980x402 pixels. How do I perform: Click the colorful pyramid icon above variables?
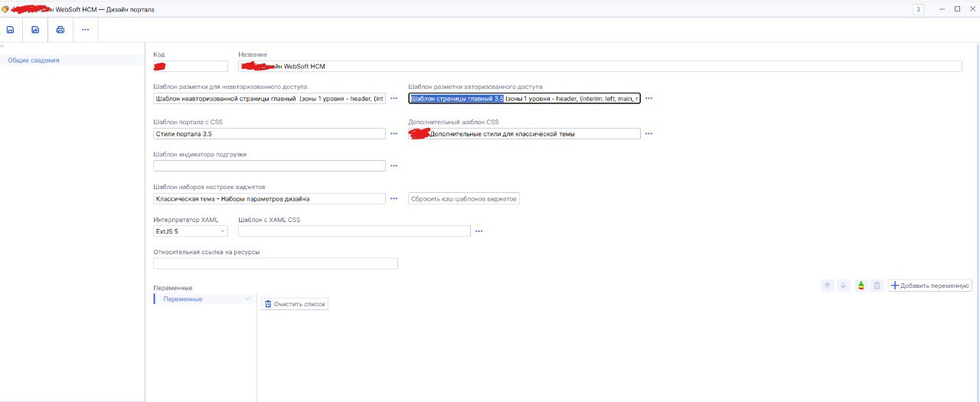[861, 286]
